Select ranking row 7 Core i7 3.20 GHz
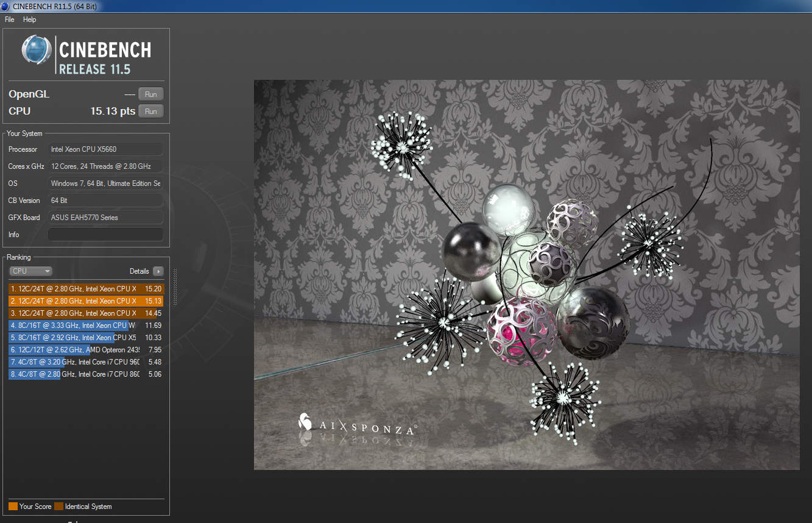Screen dimensions: 812x523 click(x=86, y=362)
